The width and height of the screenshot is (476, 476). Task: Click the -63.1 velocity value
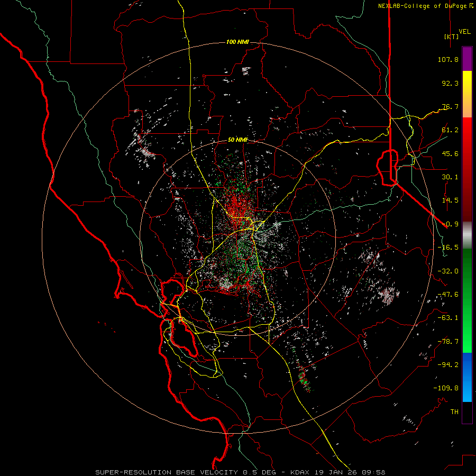click(448, 318)
